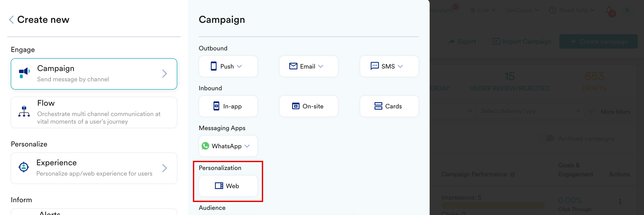The image size is (644, 215).
Task: Select the Campaign option under Engage
Action: pos(94,73)
